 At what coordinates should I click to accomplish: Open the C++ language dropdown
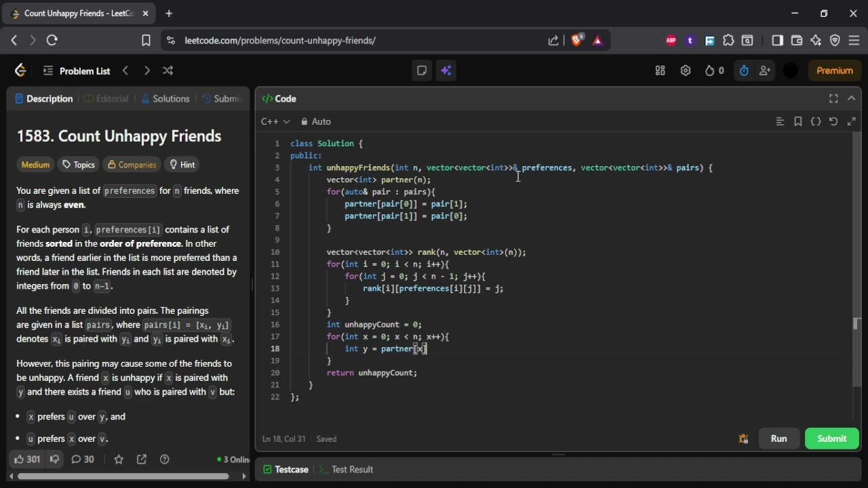pyautogui.click(x=275, y=121)
